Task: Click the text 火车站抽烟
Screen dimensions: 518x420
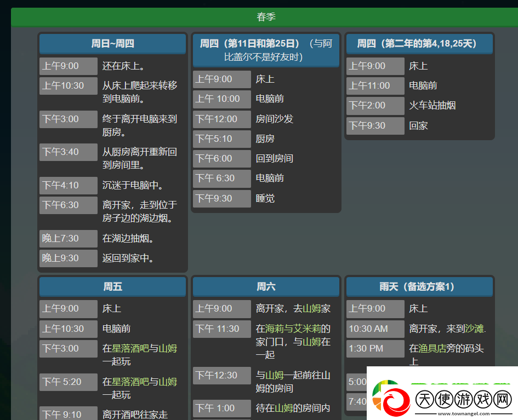Action: (x=432, y=105)
